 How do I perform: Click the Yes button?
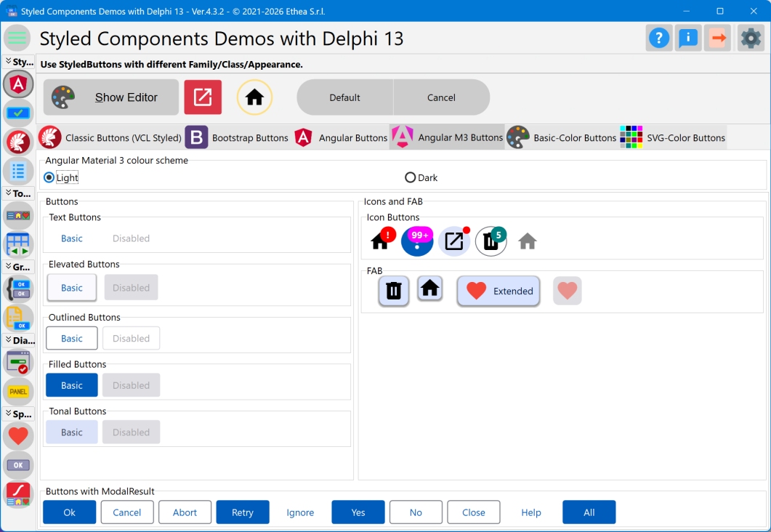(x=358, y=512)
